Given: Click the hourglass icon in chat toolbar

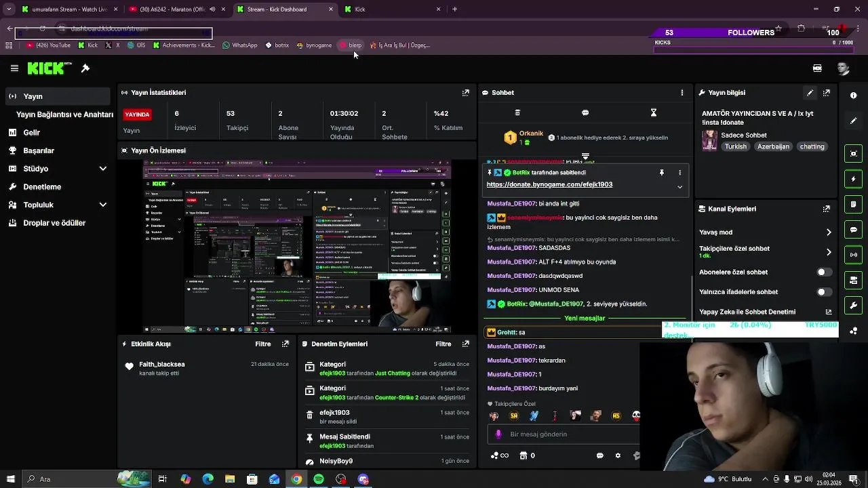Looking at the screenshot, I should 654,113.
